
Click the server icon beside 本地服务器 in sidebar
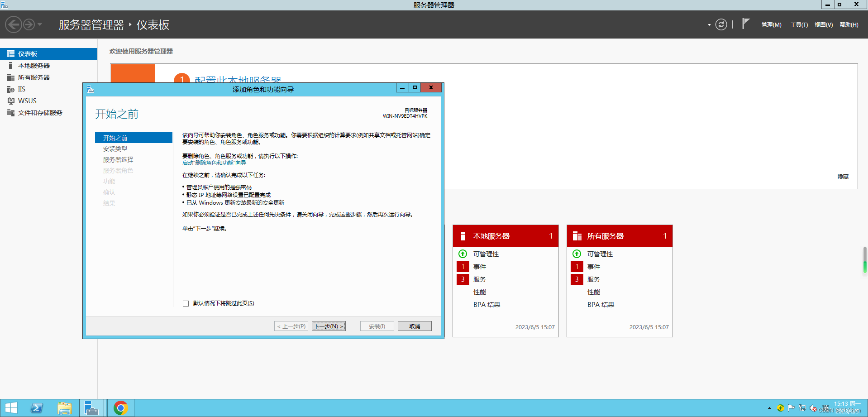(x=11, y=66)
